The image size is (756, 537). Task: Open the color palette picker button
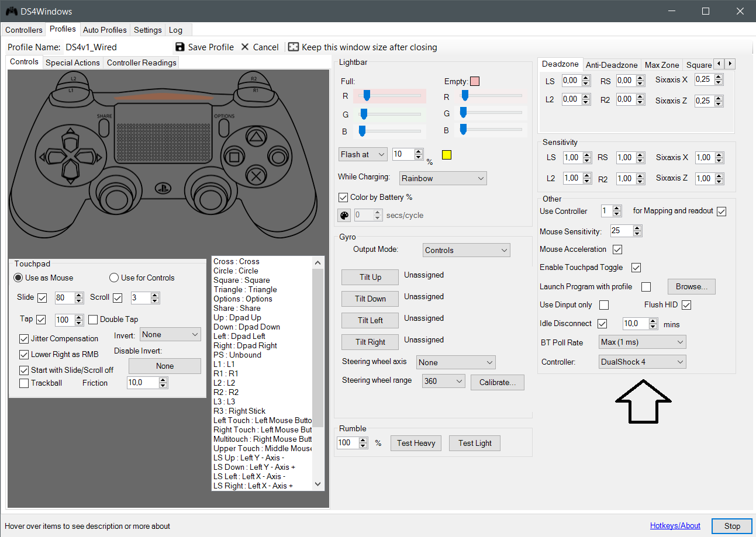[344, 216]
